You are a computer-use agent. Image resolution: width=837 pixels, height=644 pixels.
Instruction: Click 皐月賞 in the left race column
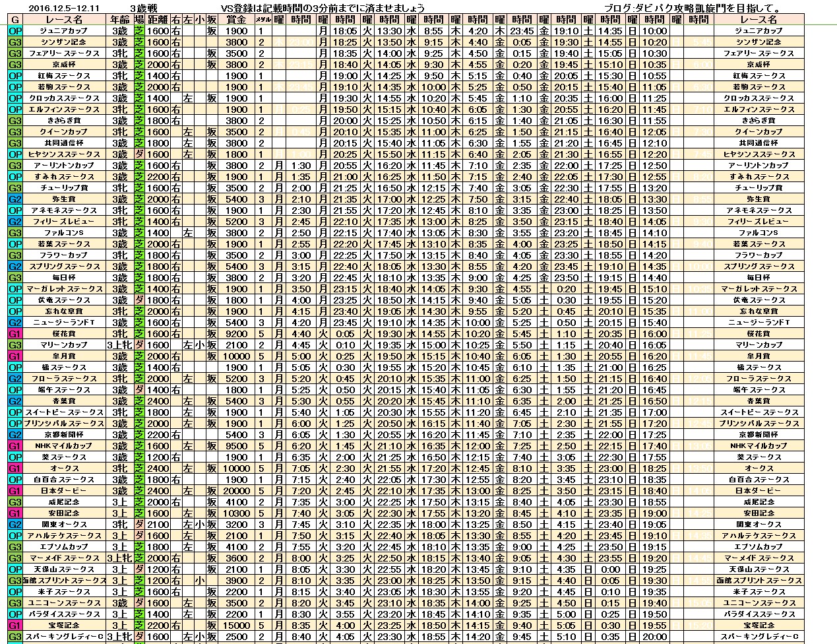63,356
